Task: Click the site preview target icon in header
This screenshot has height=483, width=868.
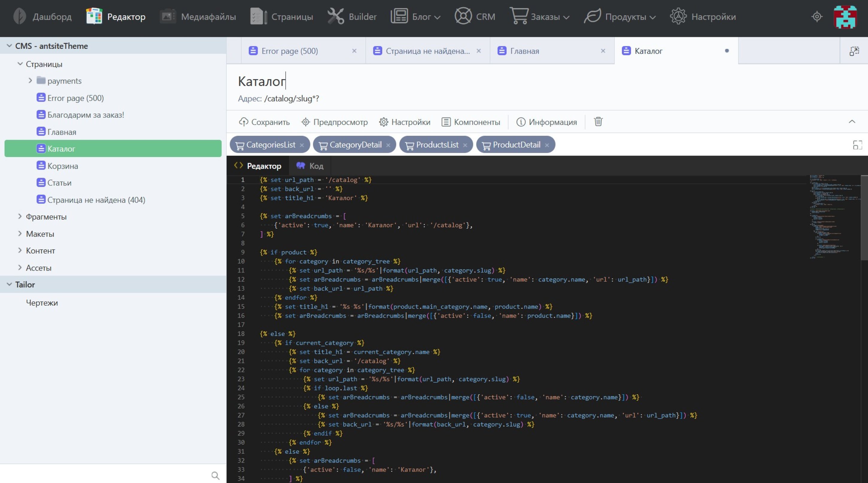Action: click(817, 16)
